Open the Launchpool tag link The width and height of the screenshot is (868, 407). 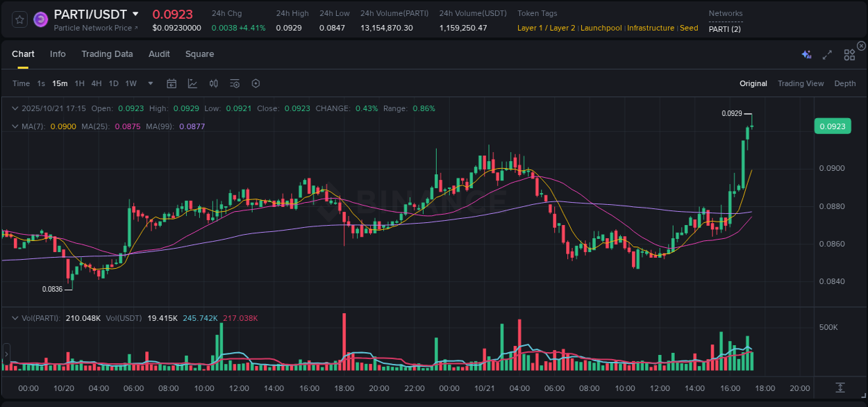(x=601, y=28)
